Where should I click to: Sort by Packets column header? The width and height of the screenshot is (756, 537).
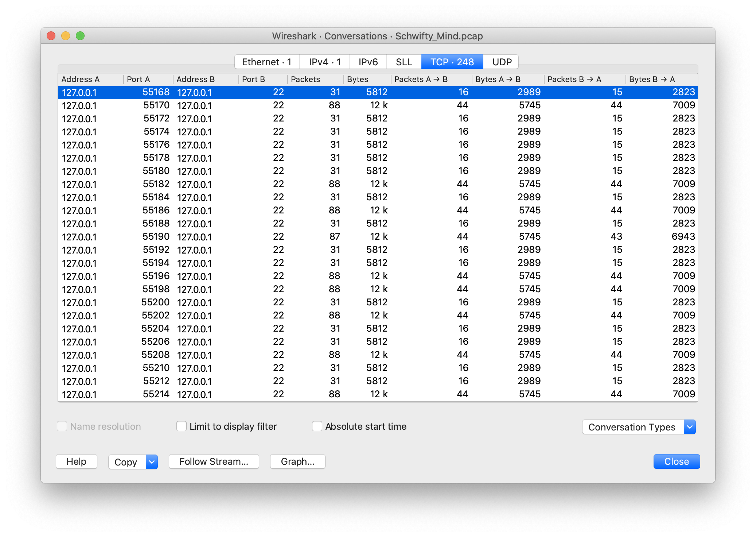316,80
